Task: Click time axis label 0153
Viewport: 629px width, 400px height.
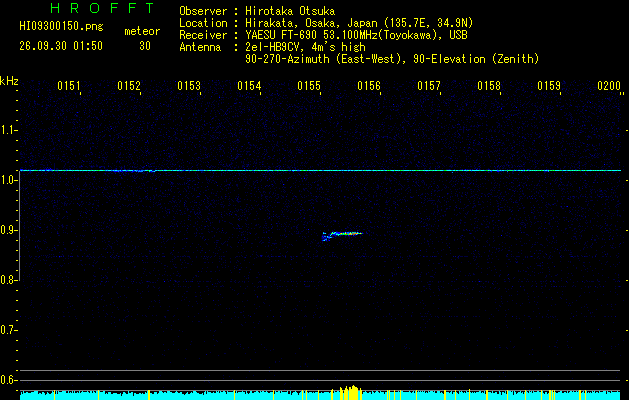Action: click(189, 85)
